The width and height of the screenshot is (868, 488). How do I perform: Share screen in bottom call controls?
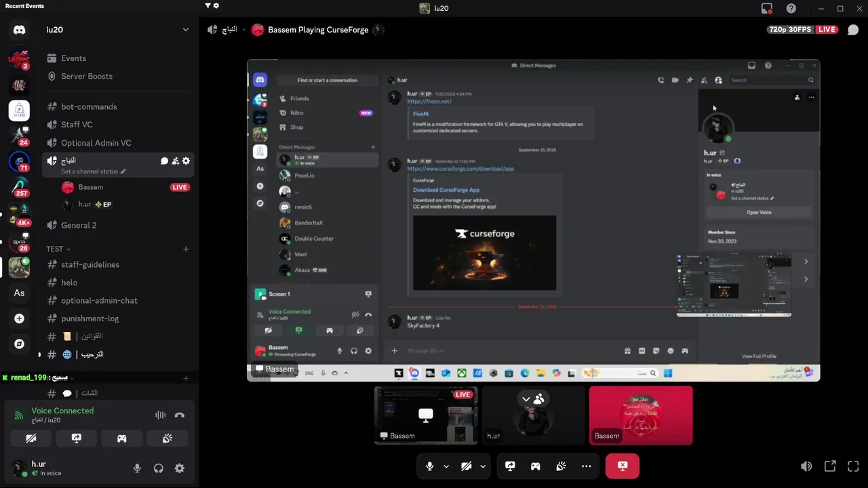510,466
